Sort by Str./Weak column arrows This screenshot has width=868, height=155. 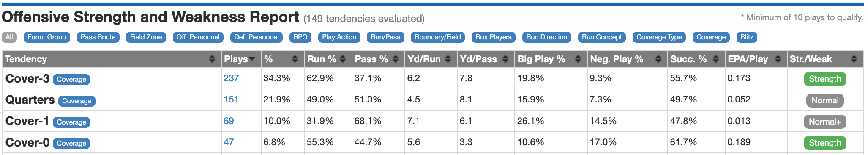tap(854, 59)
